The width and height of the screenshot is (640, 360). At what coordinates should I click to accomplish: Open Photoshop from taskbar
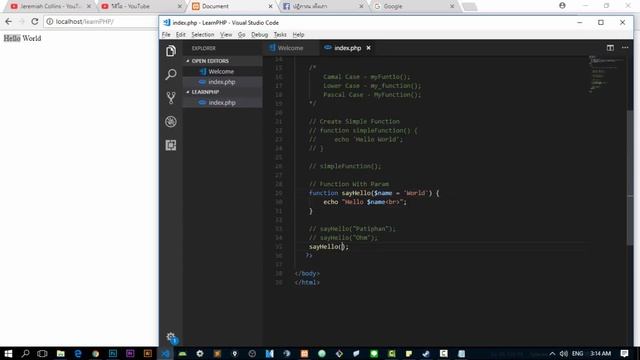113,353
